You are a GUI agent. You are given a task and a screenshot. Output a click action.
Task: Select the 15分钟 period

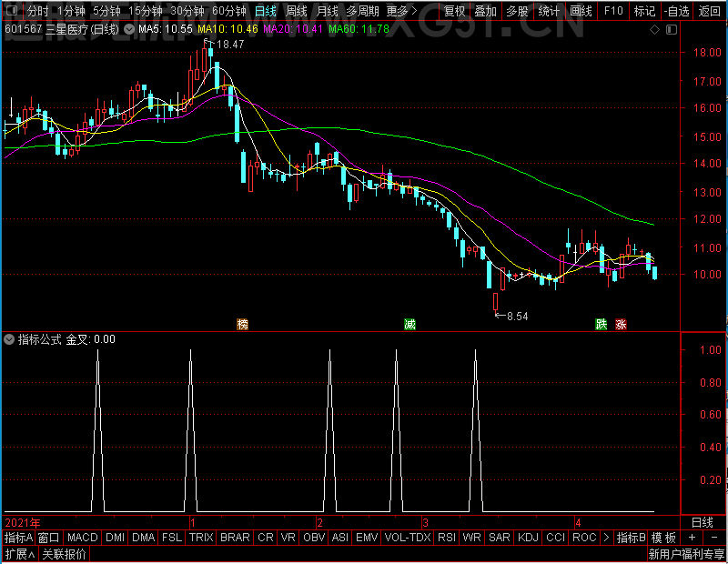pyautogui.click(x=146, y=11)
